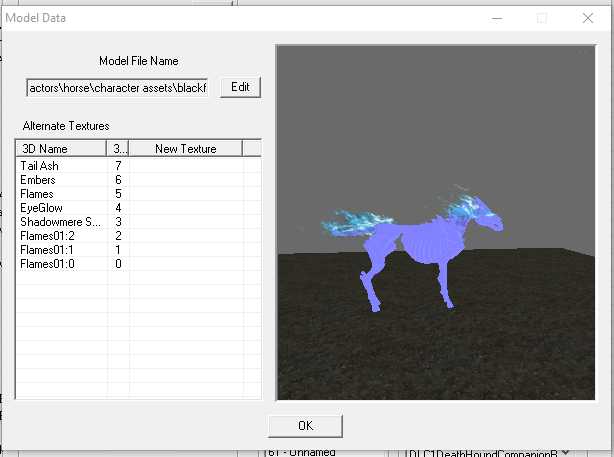Click the New Texture column header
This screenshot has height=457, width=614.
[x=186, y=149]
